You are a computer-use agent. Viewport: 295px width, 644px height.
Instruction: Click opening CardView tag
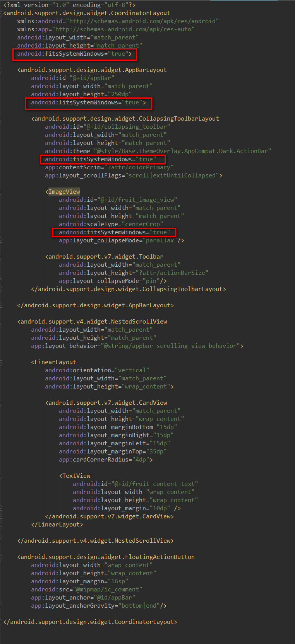(x=106, y=403)
